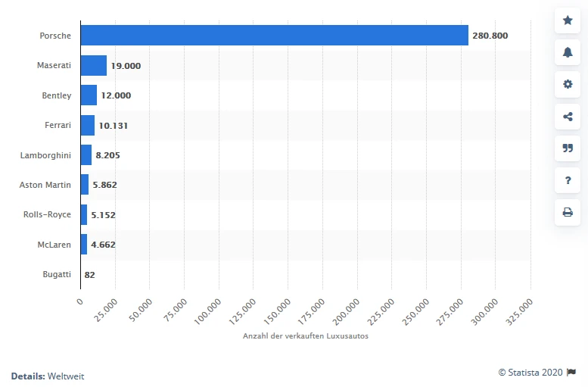Select the Lamborghini bar
This screenshot has height=387, width=588.
tap(86, 155)
